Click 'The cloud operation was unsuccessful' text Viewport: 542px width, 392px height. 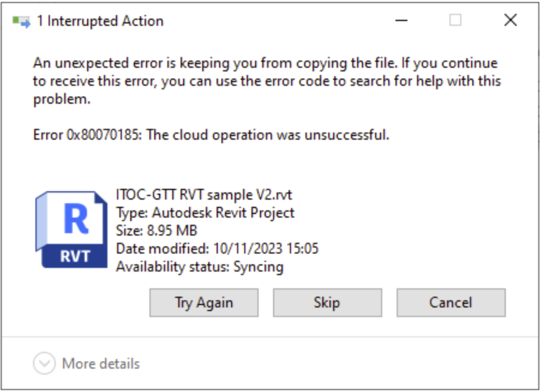click(268, 135)
